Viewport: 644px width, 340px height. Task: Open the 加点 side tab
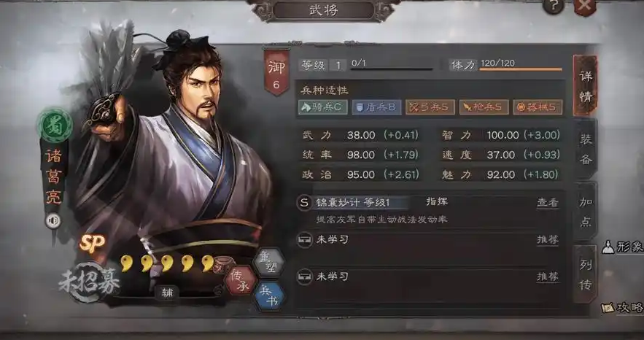click(x=586, y=212)
